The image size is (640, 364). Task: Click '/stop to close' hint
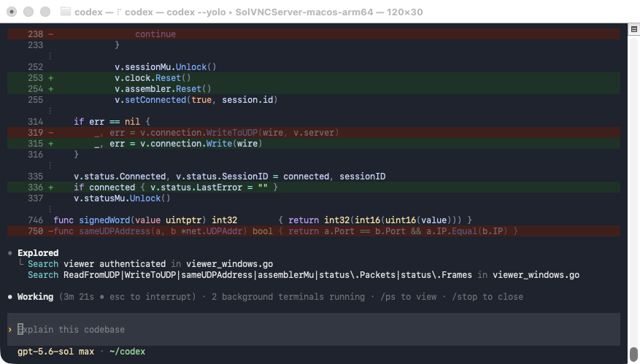487,297
